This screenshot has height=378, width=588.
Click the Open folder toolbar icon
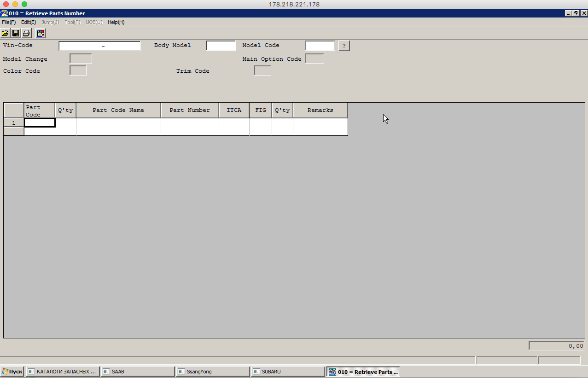click(6, 33)
